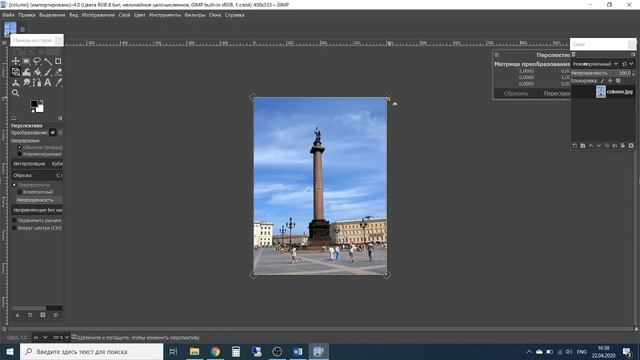
Task: Open the 'Файл' menu
Action: 8,15
